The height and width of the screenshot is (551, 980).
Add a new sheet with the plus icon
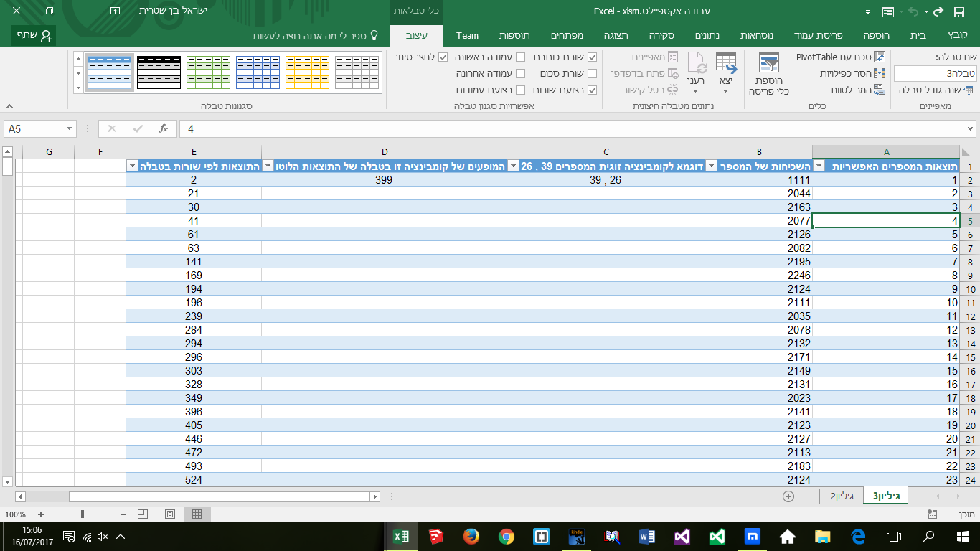(788, 496)
